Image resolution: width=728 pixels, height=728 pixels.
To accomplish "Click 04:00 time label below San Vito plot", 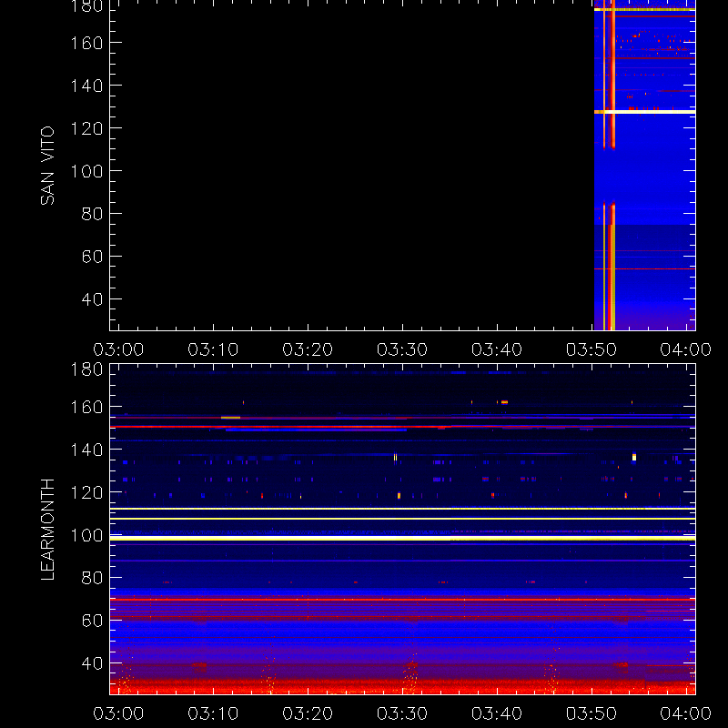I will 686,349.
